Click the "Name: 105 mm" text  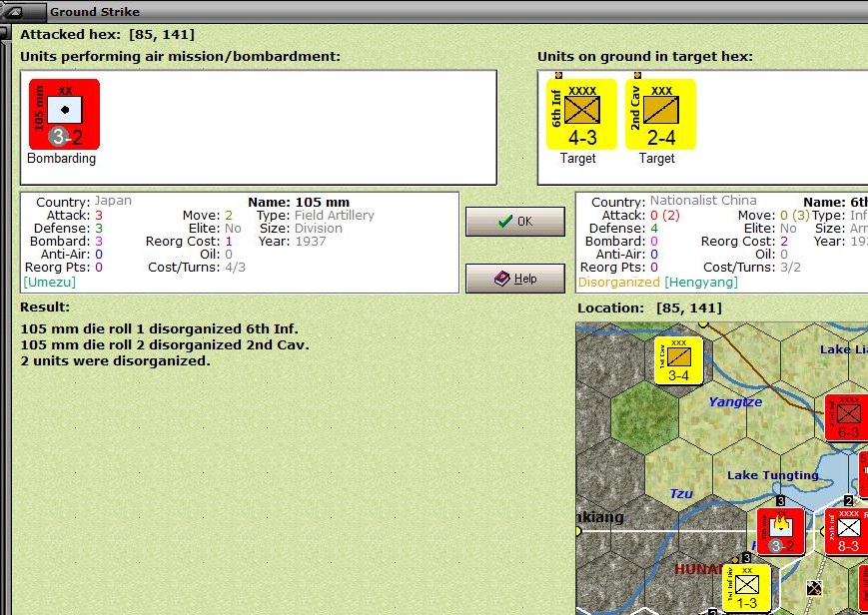click(x=299, y=202)
